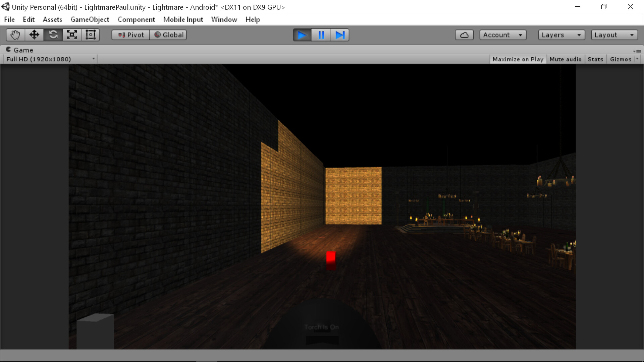The image size is (644, 362).
Task: Select the Rect transform tool
Action: click(x=91, y=35)
